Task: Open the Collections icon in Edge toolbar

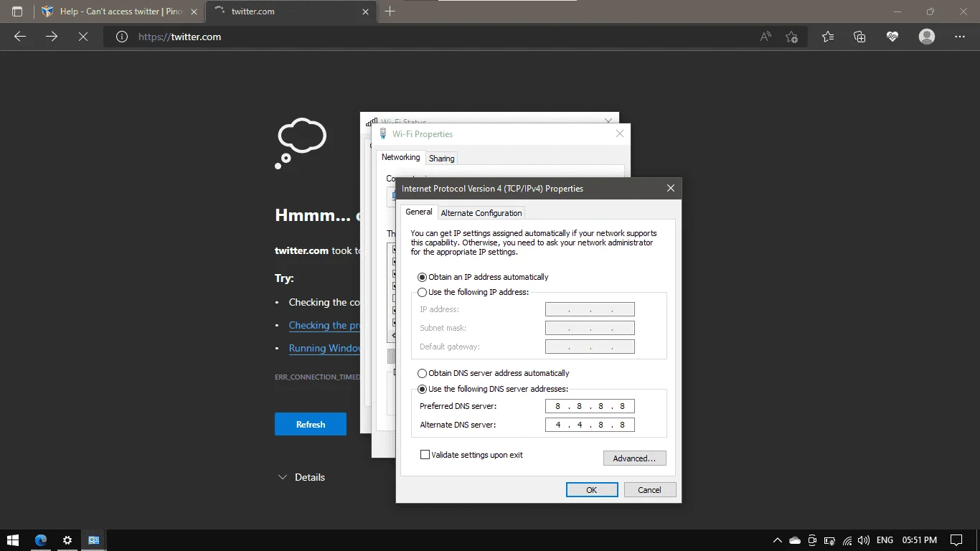Action: (x=859, y=37)
